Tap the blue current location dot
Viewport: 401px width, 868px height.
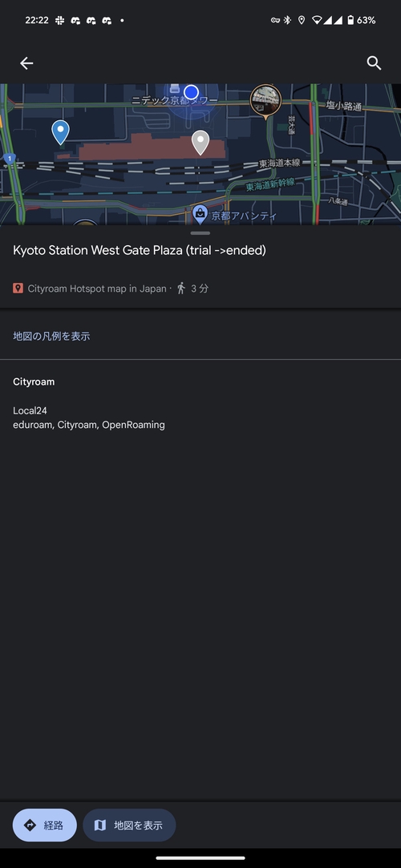point(191,91)
